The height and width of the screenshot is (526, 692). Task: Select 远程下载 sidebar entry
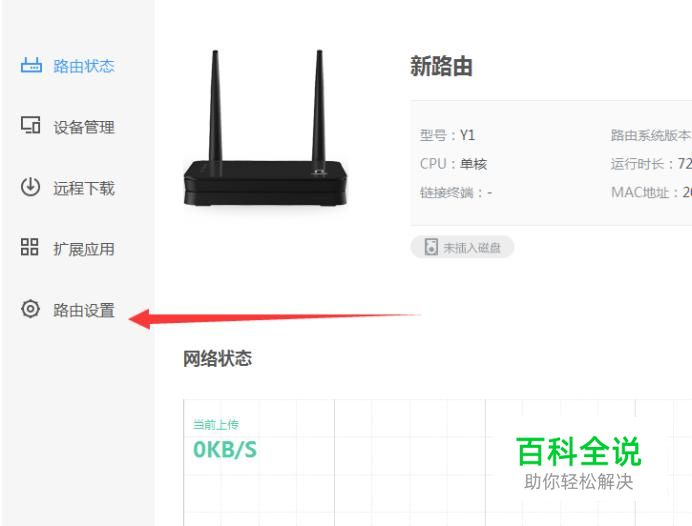(84, 188)
